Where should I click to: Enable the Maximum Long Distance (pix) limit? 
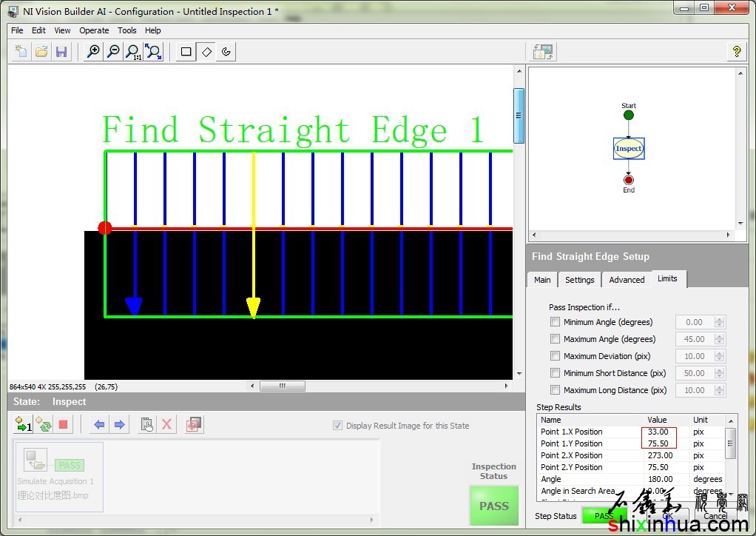coord(555,390)
